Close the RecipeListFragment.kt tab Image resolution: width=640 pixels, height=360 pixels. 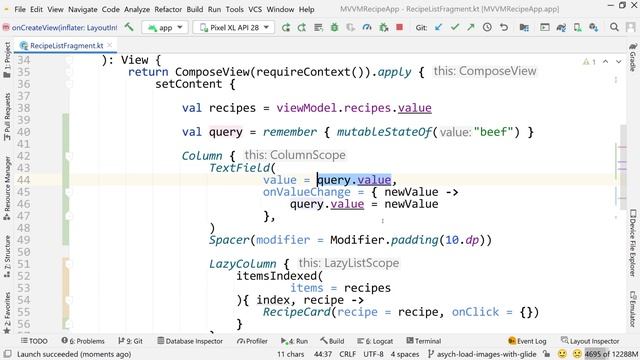(109, 45)
